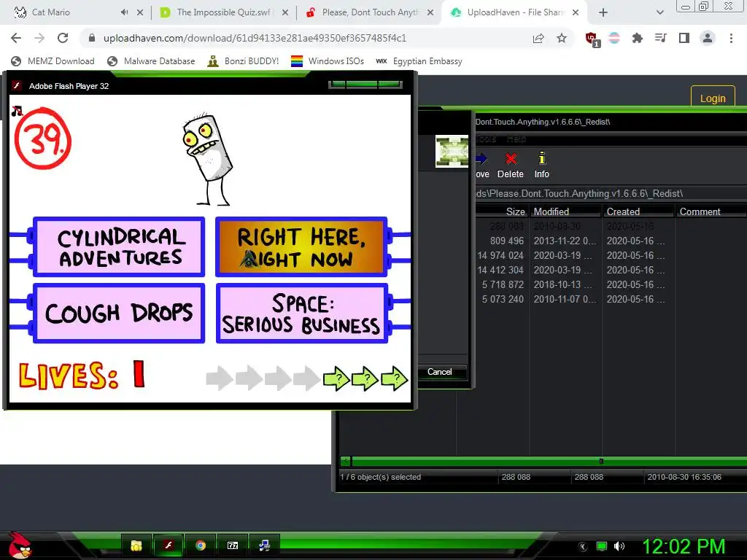Image resolution: width=747 pixels, height=560 pixels.
Task: Switch to 7-Zip taskbar button
Action: pos(233,545)
